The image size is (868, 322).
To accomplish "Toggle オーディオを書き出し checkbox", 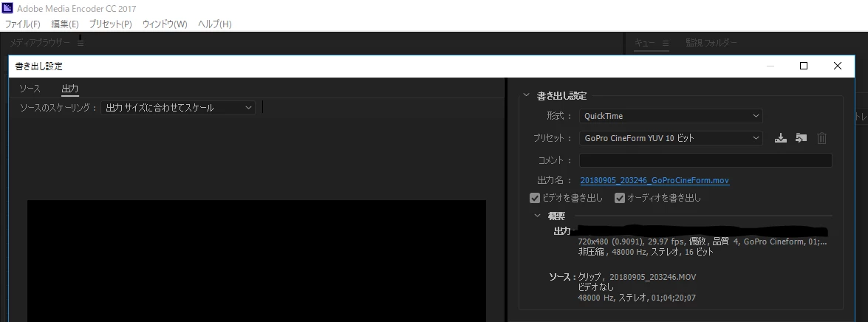I will [x=620, y=198].
